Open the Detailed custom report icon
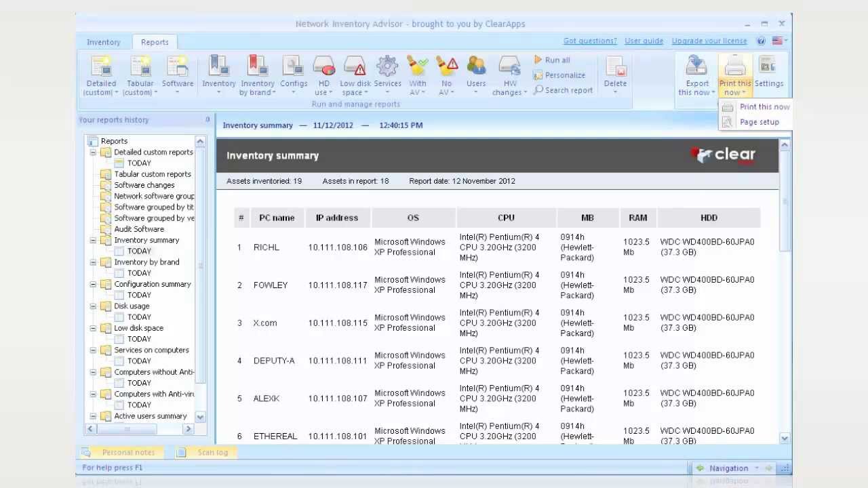The width and height of the screenshot is (868, 488). click(101, 66)
